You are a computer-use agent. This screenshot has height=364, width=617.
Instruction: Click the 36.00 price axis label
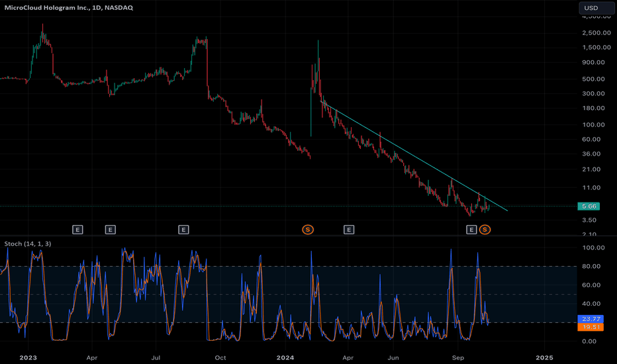pos(591,154)
